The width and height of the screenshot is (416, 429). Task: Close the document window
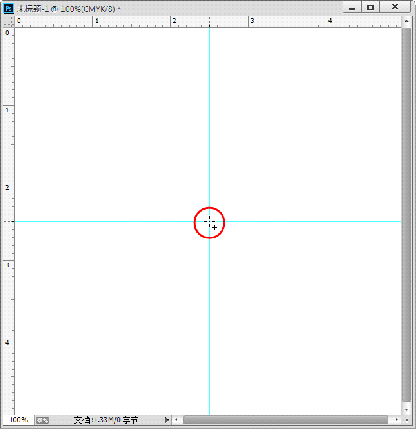click(x=395, y=7)
